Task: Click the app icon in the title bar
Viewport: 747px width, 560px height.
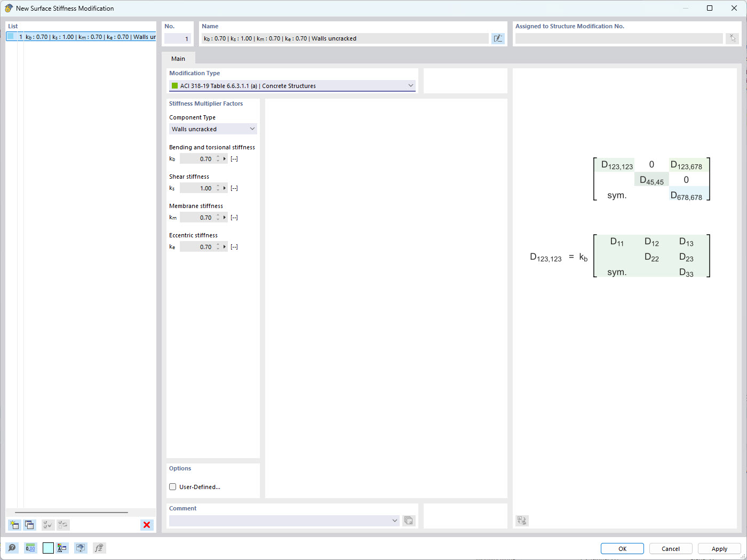Action: [9, 8]
